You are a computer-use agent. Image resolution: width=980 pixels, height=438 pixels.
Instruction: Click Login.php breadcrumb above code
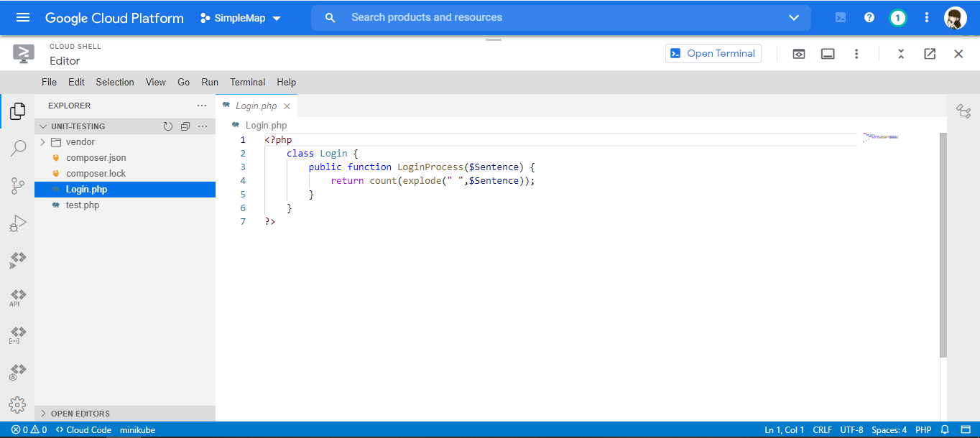[x=266, y=126]
